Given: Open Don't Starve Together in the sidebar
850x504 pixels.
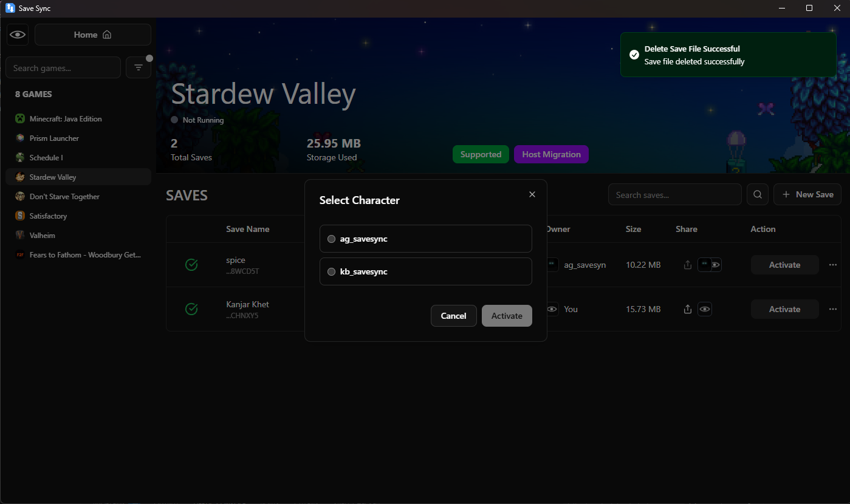Looking at the screenshot, I should [x=78, y=196].
